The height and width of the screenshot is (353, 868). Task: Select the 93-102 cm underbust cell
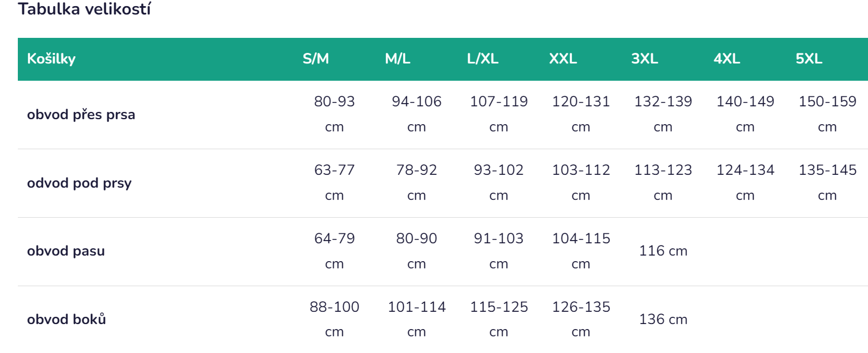click(499, 183)
